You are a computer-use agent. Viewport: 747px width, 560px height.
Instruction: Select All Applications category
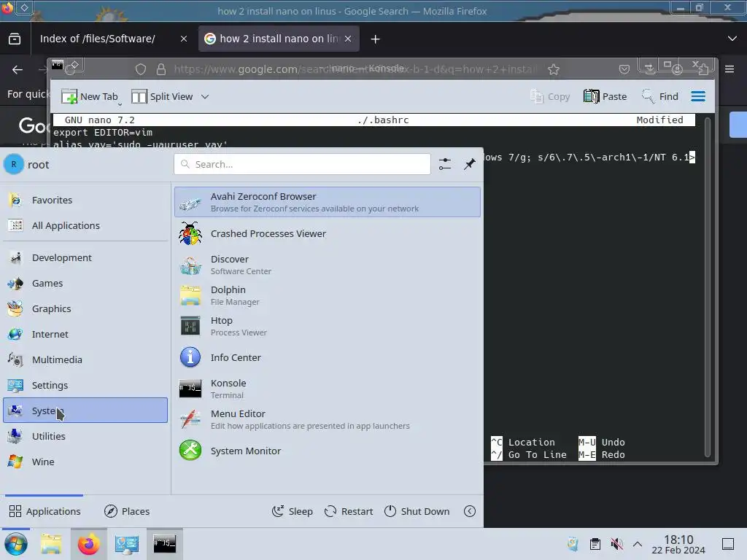pos(85,225)
